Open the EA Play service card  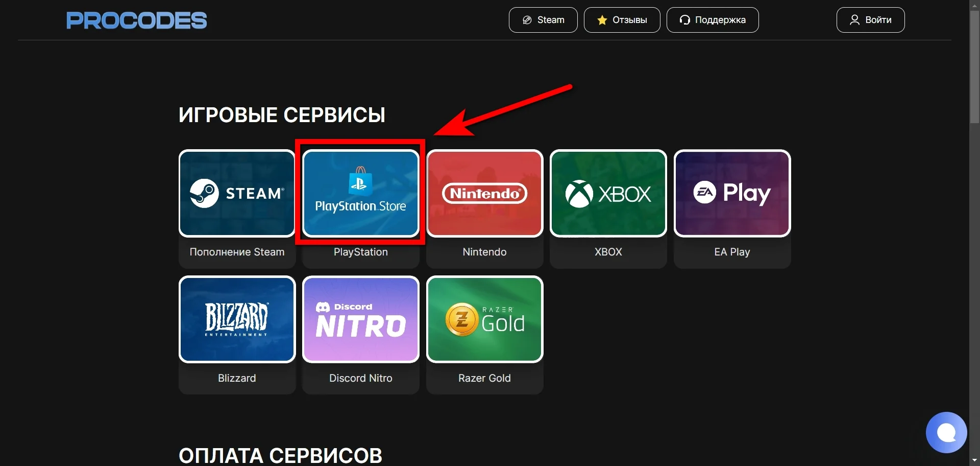click(x=732, y=193)
